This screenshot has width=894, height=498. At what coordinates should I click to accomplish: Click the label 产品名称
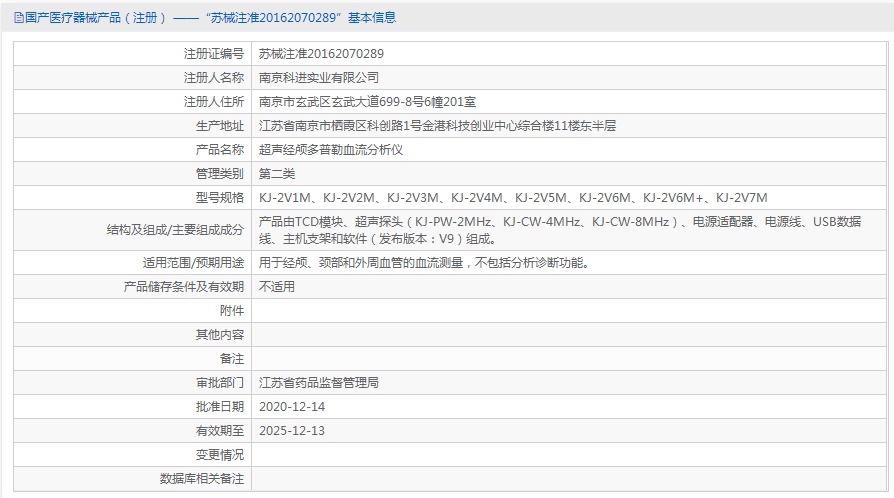click(x=220, y=149)
